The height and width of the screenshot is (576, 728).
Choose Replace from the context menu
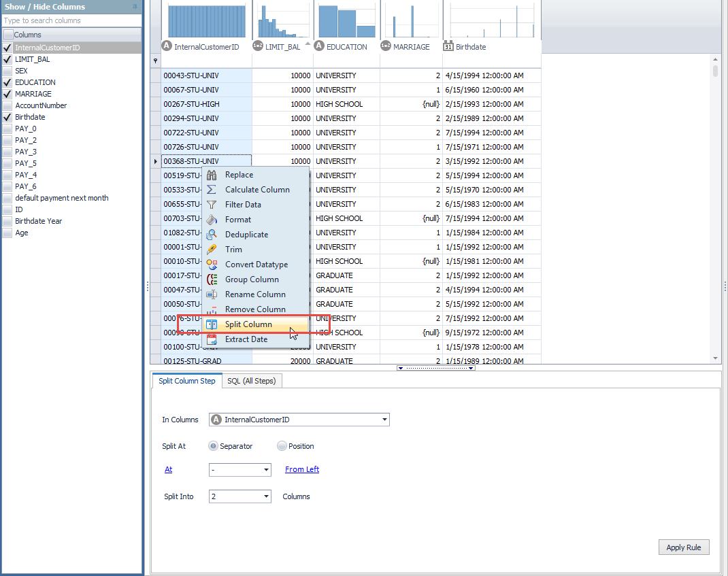pos(256,175)
